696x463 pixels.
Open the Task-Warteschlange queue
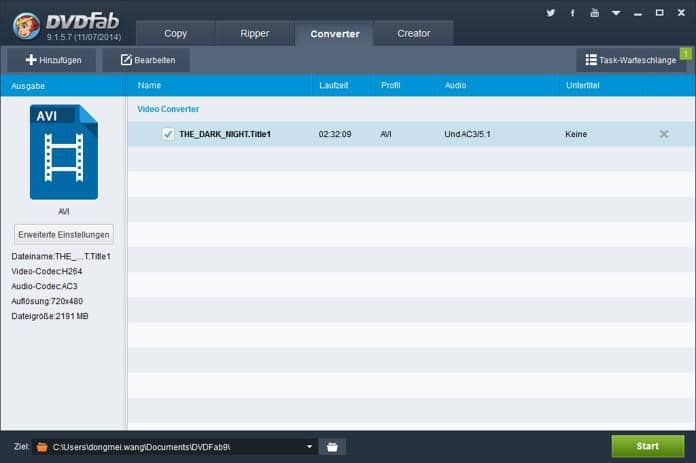pos(630,60)
